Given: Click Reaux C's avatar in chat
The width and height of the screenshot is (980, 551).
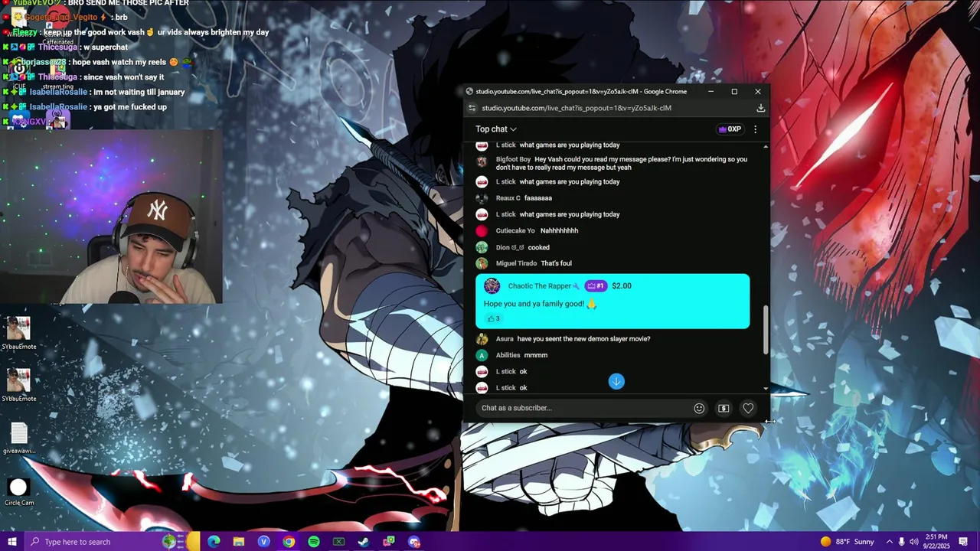Looking at the screenshot, I should 482,198.
